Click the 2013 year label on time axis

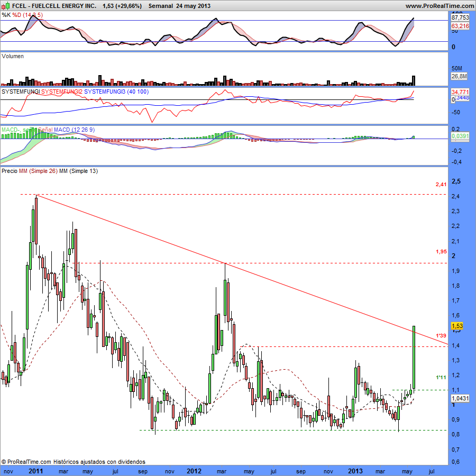click(355, 471)
